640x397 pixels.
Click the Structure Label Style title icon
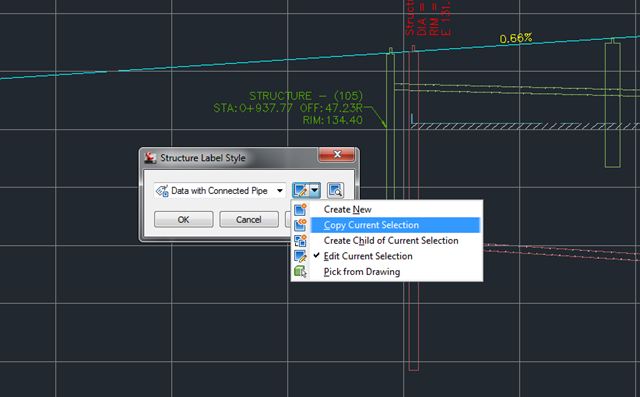[x=150, y=157]
